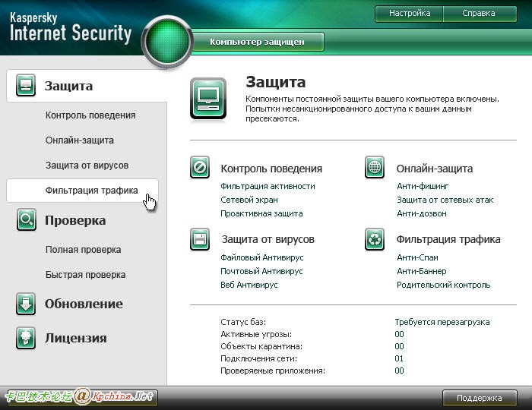The width and height of the screenshot is (532, 410).
Task: Click the Защита от вирусов floppy icon
Action: pyautogui.click(x=200, y=239)
